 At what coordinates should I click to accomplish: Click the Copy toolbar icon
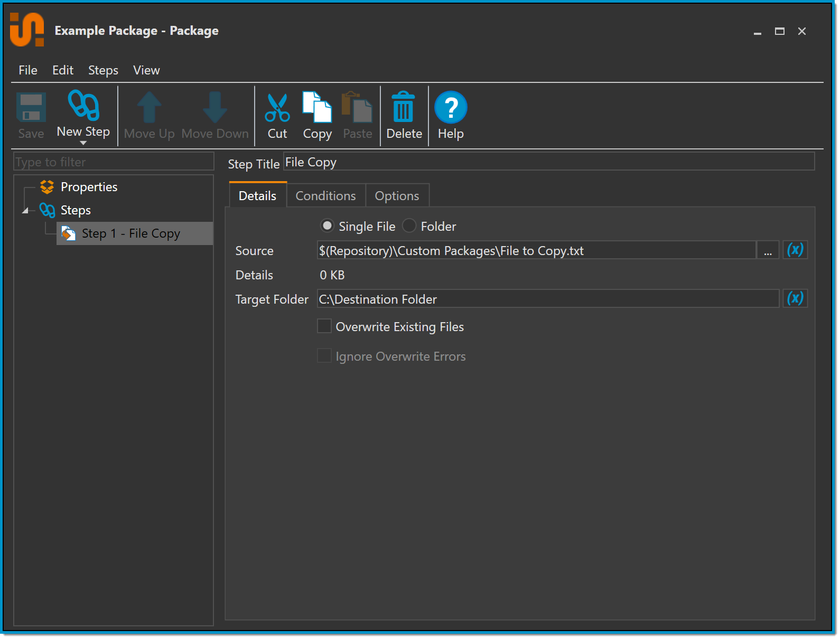coord(317,107)
